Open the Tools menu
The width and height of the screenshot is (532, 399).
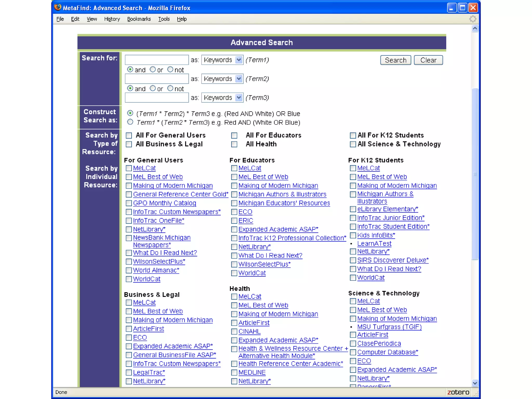[164, 19]
